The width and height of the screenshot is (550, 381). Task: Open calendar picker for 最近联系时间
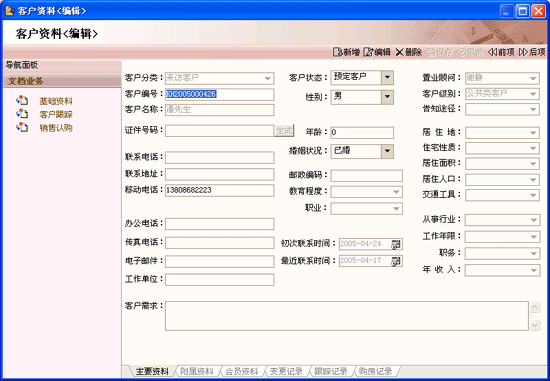click(396, 261)
